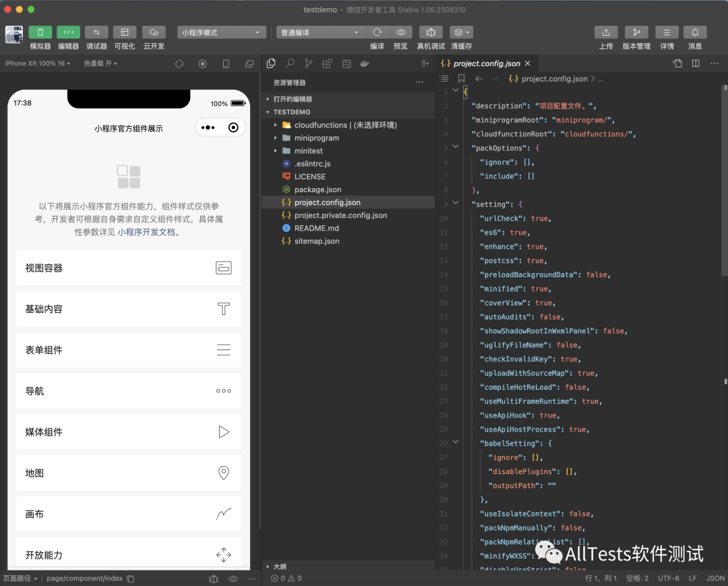Open the 页面路径 dropdown in status bar
Viewport: 728px width, 586px height.
click(x=20, y=578)
